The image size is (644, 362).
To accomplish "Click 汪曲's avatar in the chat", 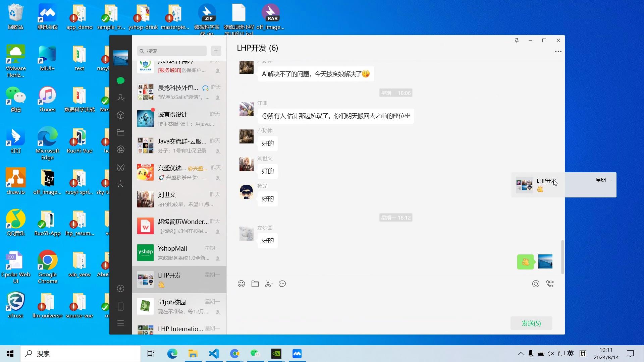I will click(246, 109).
